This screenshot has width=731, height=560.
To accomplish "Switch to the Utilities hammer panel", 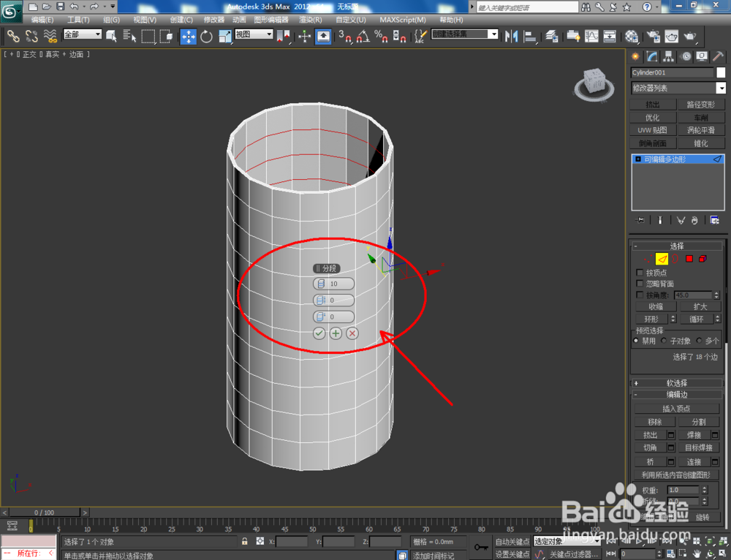I will coord(718,56).
